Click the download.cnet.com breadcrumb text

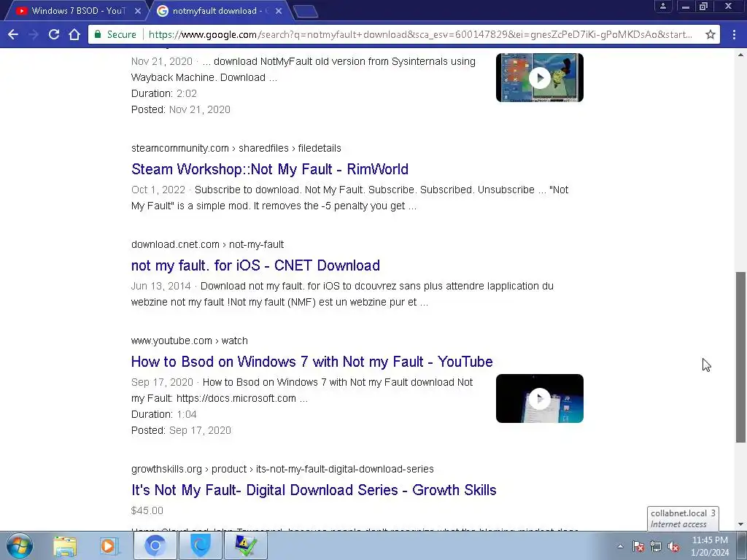coord(207,244)
